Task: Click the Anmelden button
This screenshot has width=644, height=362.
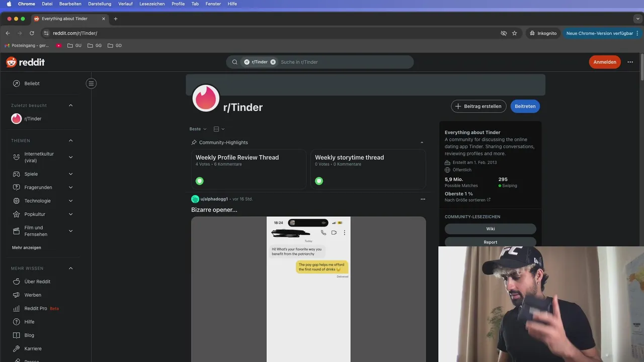Action: [605, 62]
